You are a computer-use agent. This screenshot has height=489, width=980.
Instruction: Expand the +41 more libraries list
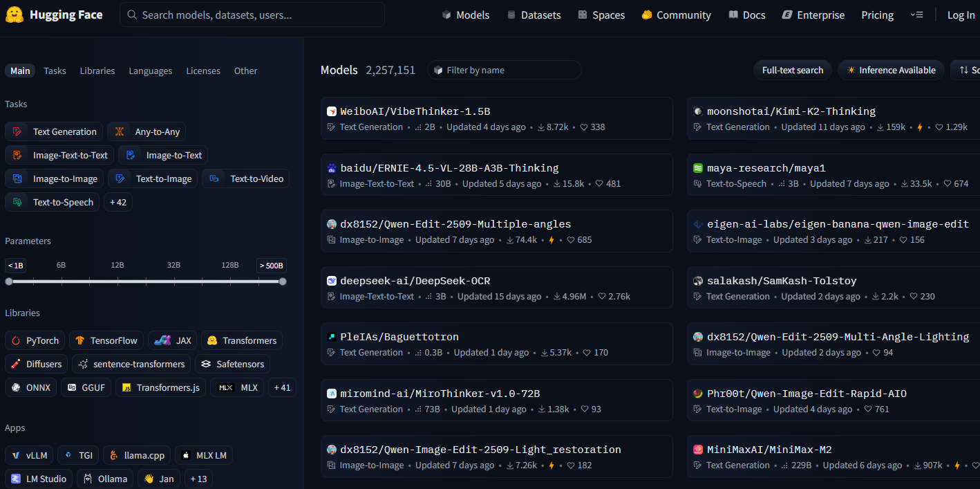282,387
